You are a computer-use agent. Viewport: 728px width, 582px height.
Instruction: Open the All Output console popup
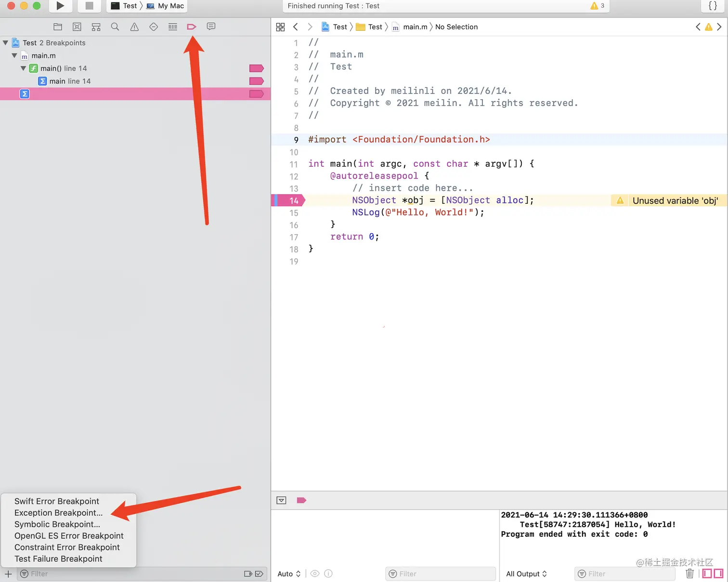(x=527, y=574)
